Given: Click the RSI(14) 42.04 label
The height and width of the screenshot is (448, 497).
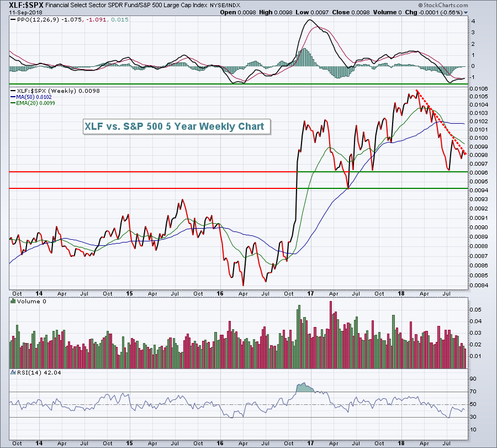Looking at the screenshot, I should [39, 372].
